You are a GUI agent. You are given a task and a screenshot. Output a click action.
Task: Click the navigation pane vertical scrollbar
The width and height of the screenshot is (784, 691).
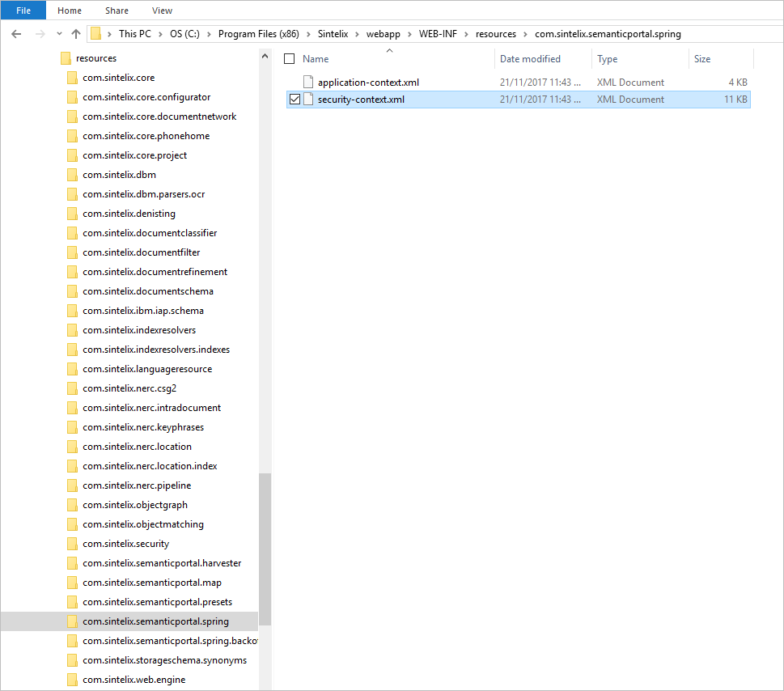265,549
